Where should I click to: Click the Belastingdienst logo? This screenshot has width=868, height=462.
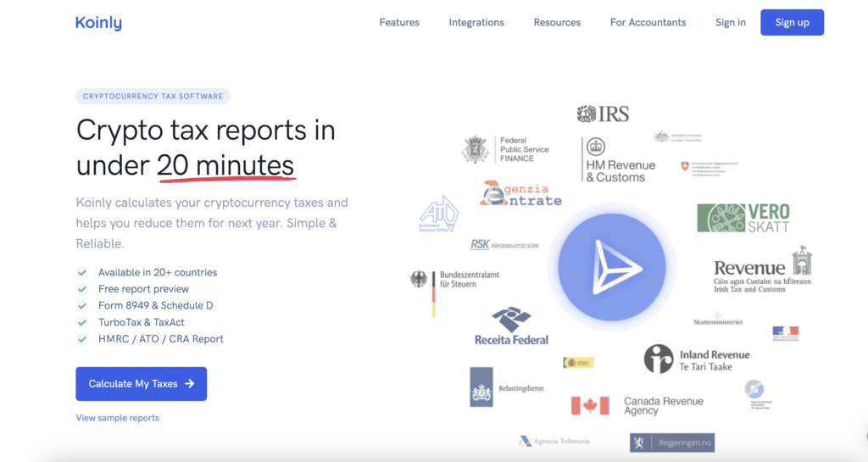(507, 387)
